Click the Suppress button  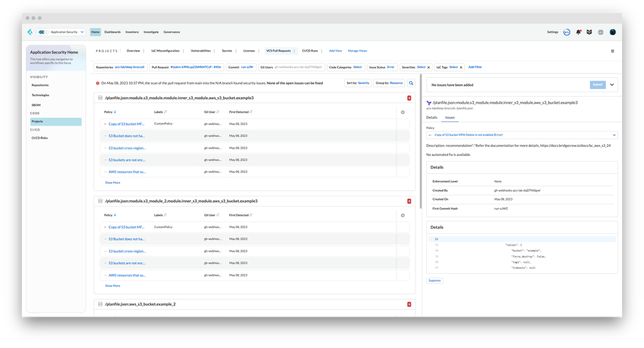tap(434, 280)
